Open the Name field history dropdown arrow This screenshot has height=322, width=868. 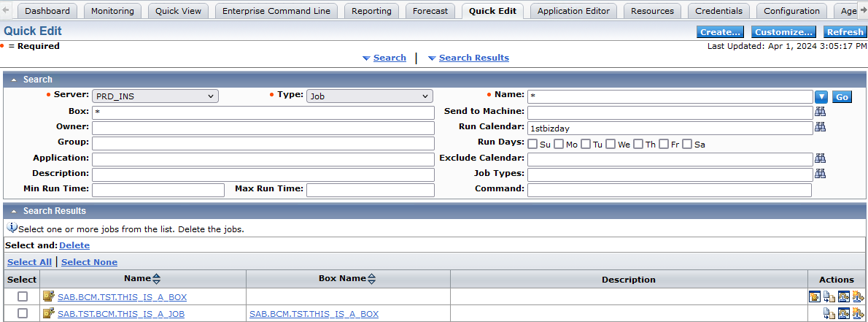(821, 96)
